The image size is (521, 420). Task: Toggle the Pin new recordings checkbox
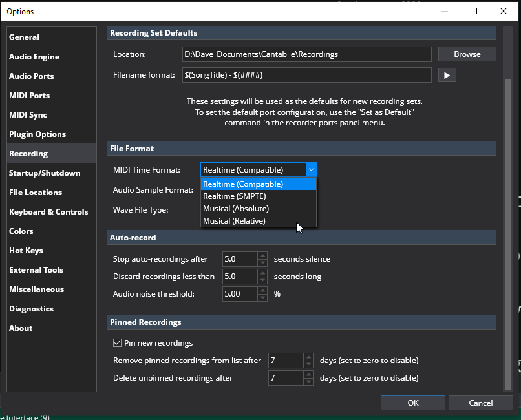coord(118,342)
